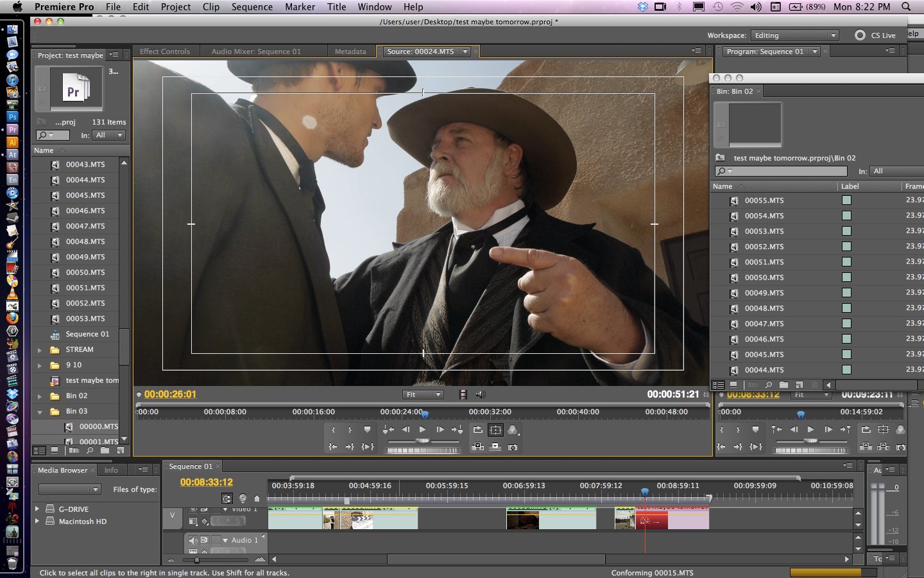Set unnumbered marker in timeline
The height and width of the screenshot is (578, 924).
click(257, 498)
